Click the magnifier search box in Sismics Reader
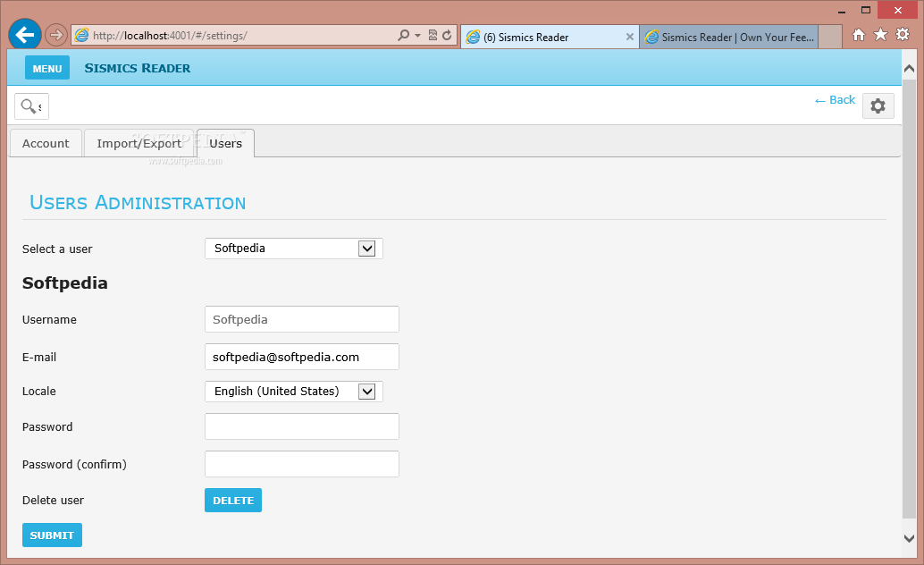The width and height of the screenshot is (924, 565). 32,106
